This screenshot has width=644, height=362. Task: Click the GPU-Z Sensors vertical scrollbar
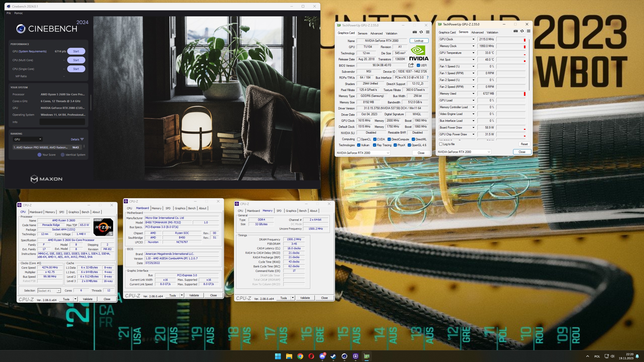(x=529, y=65)
